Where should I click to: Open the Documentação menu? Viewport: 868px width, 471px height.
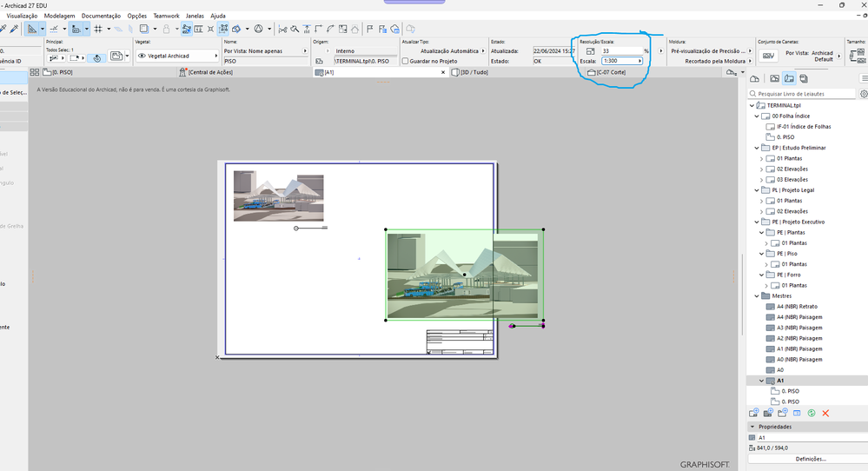[101, 16]
